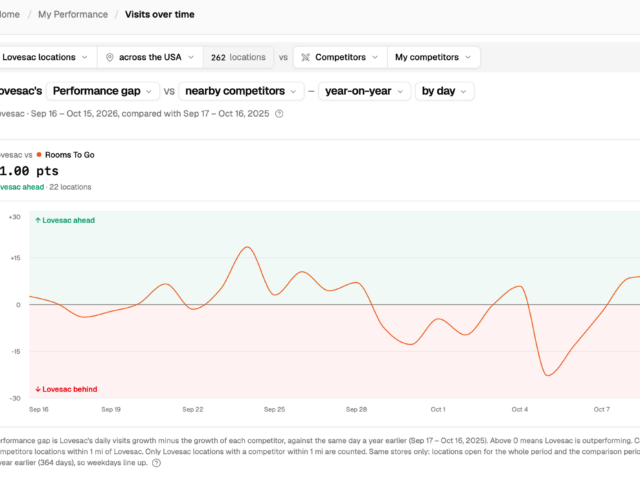Viewport: 640px width, 478px height.
Task: Open Lovesac locations dropdown
Action: [47, 57]
